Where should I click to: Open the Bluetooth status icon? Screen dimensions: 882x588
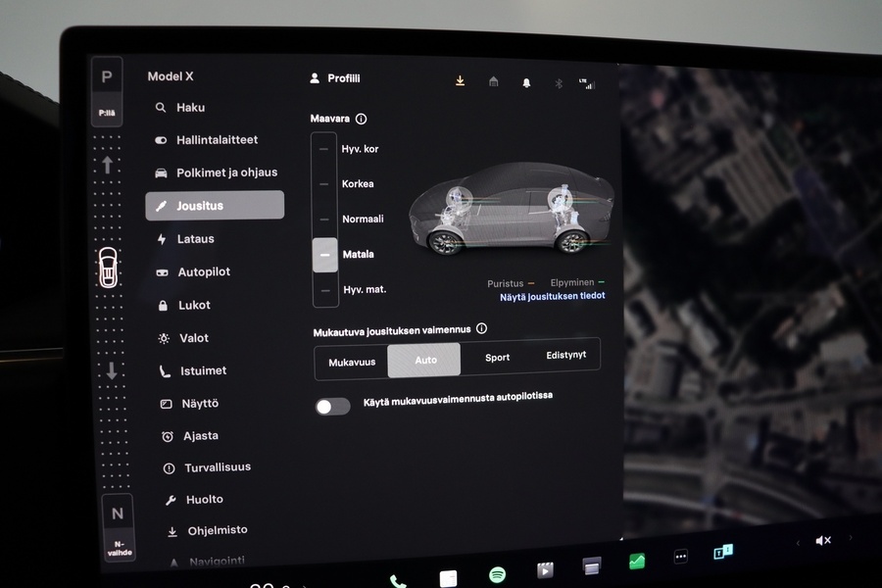tap(559, 83)
